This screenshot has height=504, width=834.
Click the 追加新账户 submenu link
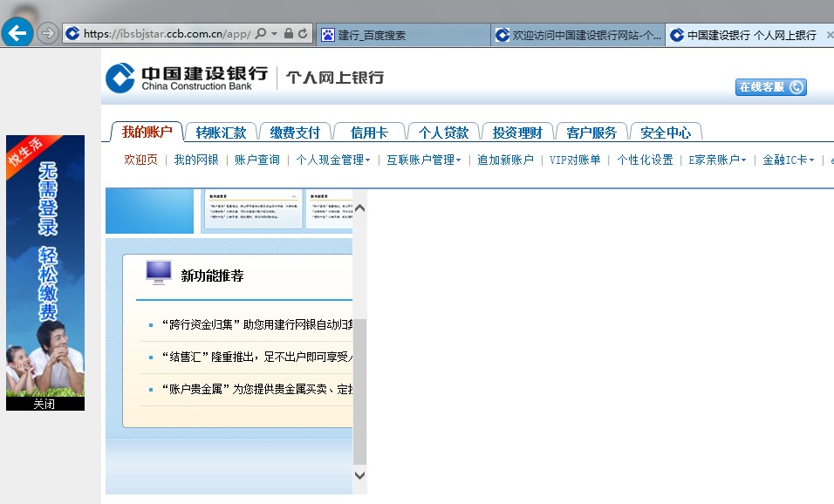pos(505,160)
